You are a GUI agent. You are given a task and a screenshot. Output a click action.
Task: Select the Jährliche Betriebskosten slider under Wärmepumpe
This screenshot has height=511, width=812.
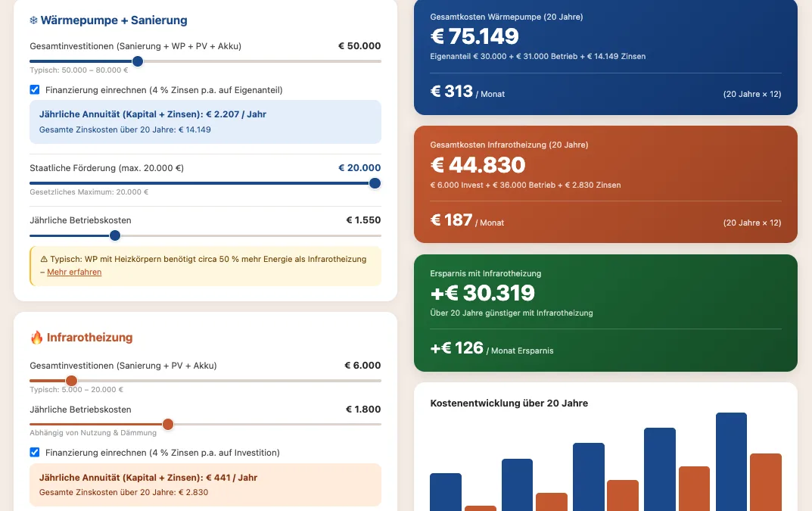tap(114, 235)
